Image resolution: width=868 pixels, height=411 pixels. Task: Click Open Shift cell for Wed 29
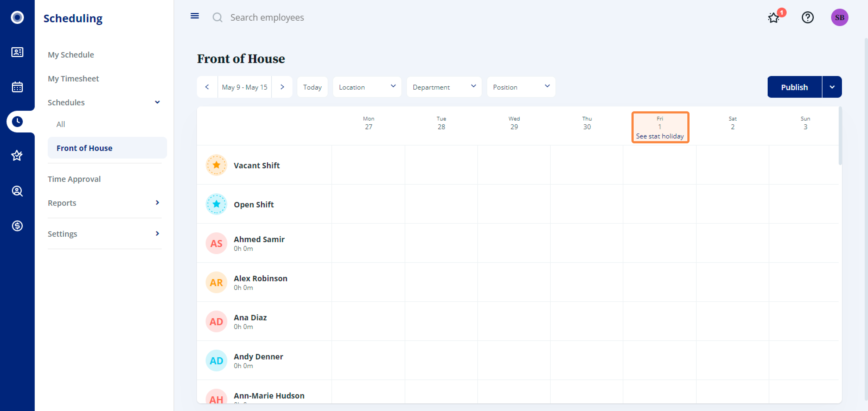(514, 204)
